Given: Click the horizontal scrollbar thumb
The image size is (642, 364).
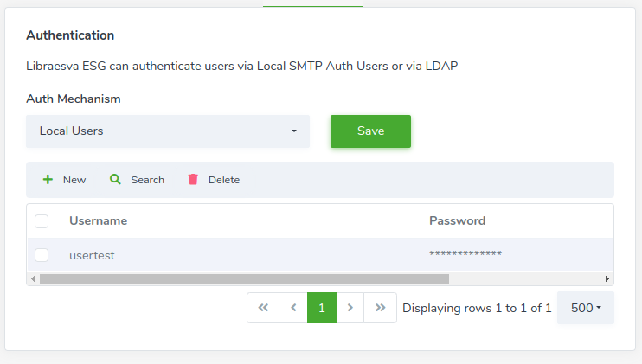Looking at the screenshot, I should tap(245, 279).
